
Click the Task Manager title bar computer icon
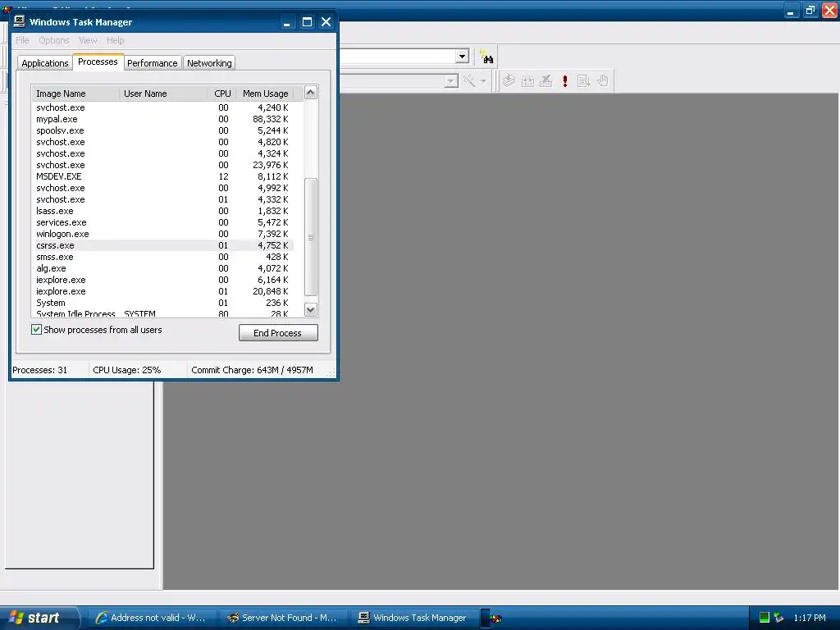(x=20, y=21)
